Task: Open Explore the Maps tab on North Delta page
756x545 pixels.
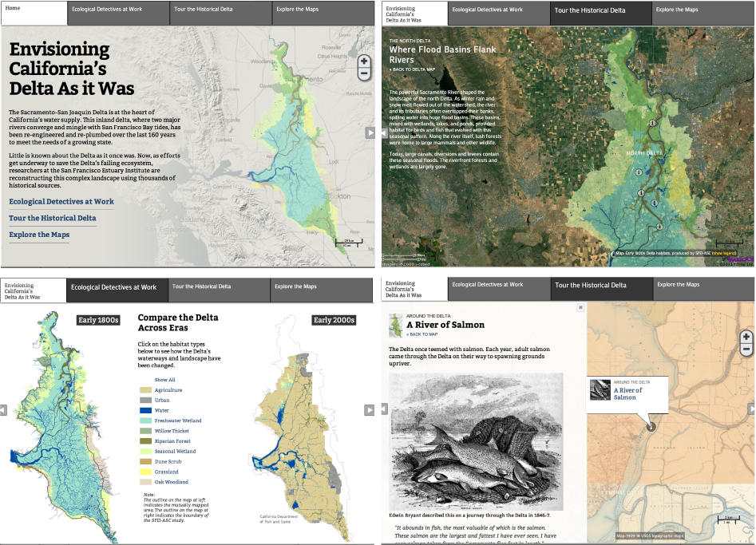Action: pos(703,14)
